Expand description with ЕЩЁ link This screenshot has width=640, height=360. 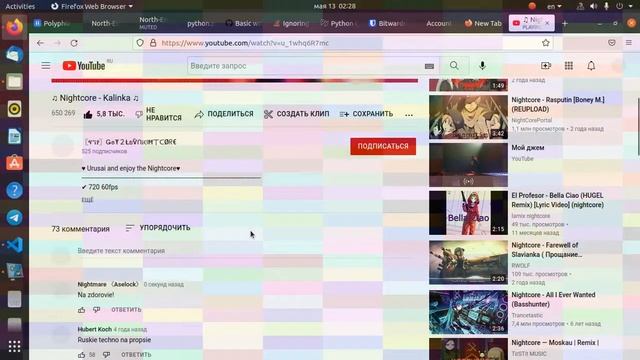pos(87,200)
